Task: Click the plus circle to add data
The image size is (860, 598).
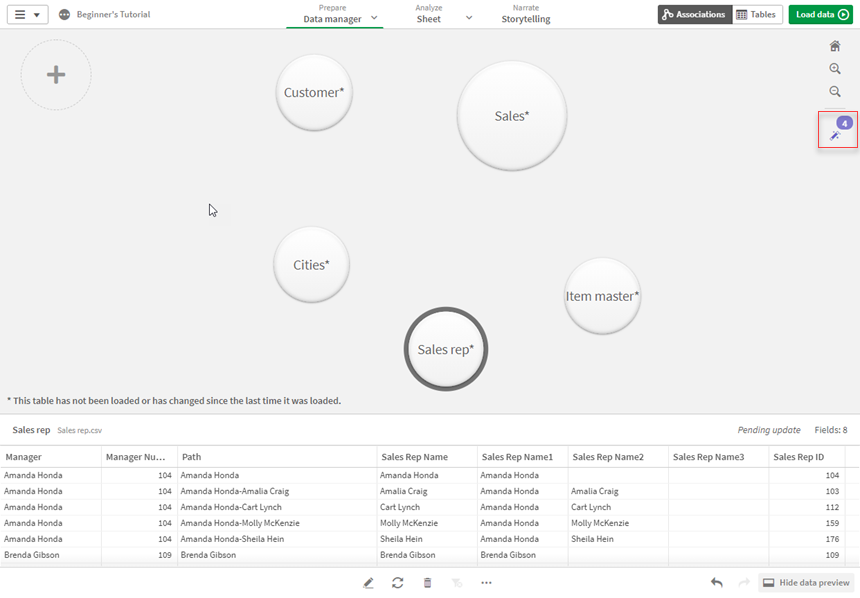Action: (x=56, y=75)
